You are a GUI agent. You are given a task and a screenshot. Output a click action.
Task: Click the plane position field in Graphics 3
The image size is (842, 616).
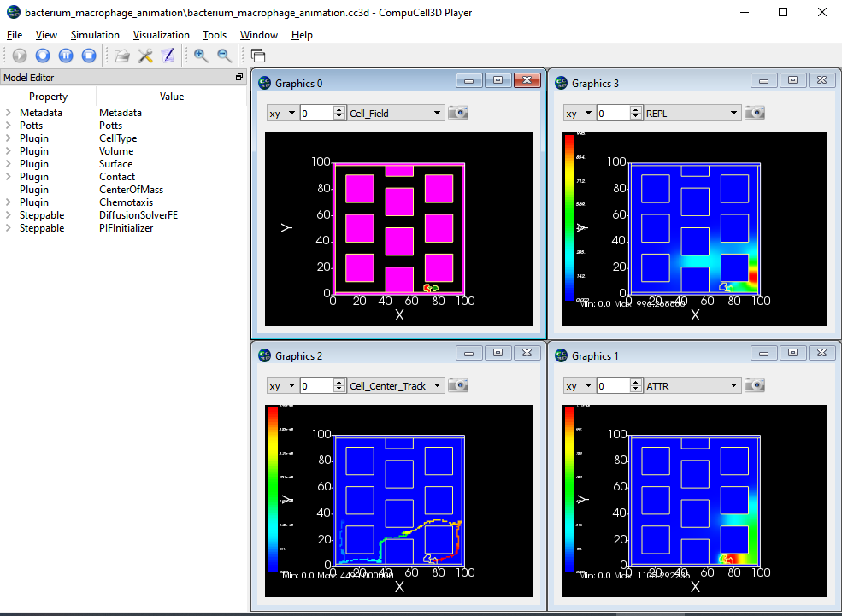tap(612, 113)
